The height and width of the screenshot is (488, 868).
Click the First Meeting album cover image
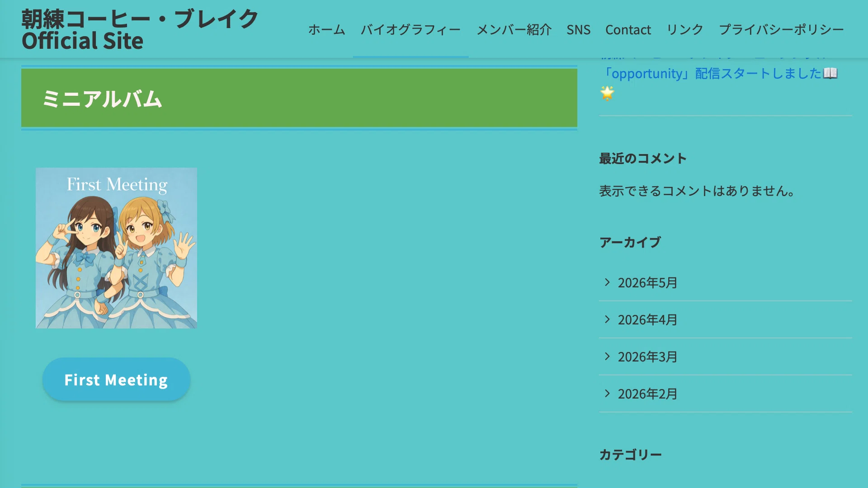pyautogui.click(x=116, y=248)
